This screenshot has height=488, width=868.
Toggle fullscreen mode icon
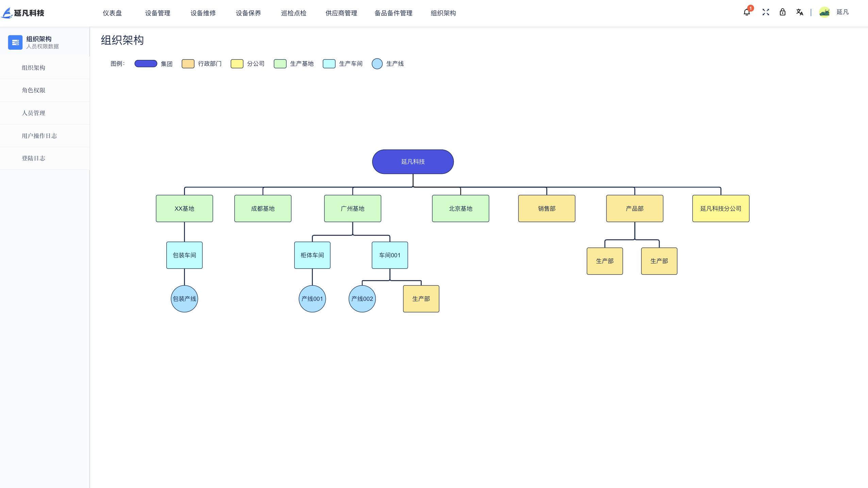click(766, 12)
